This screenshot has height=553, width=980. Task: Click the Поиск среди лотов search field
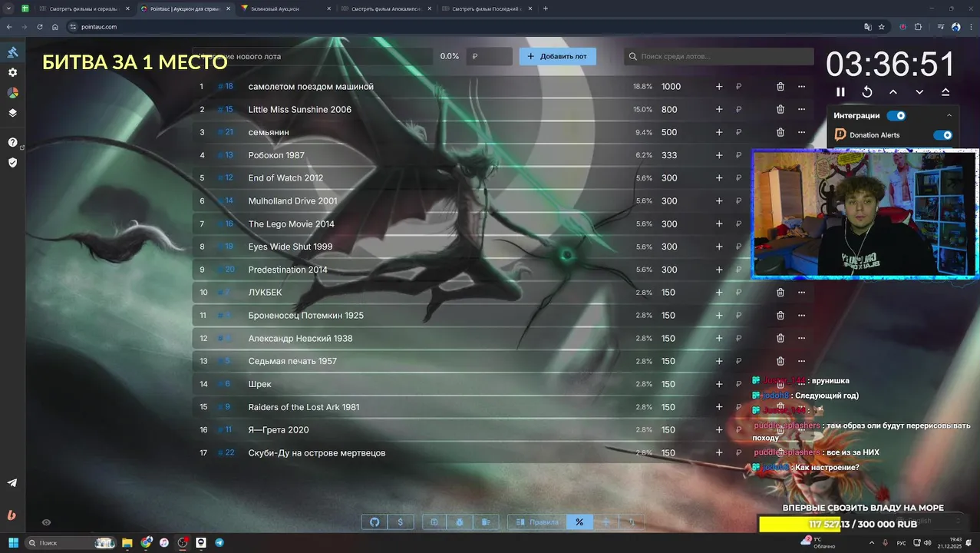pyautogui.click(x=719, y=56)
